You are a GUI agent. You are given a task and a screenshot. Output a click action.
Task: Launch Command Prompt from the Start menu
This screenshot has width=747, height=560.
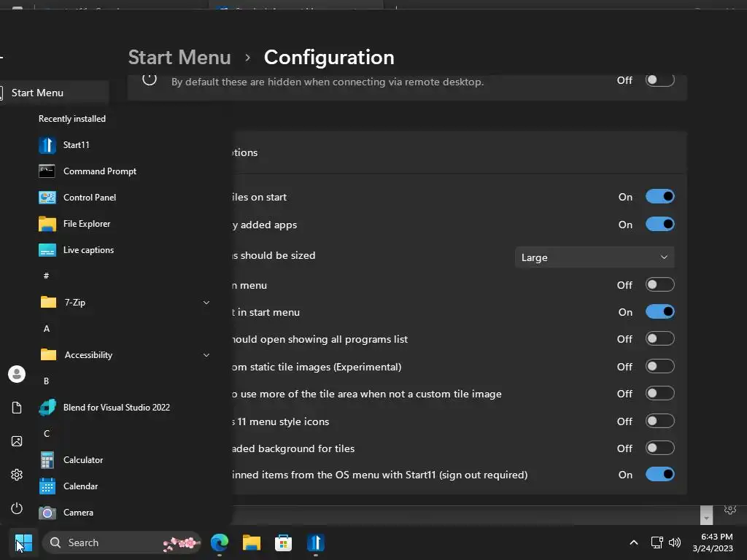click(99, 171)
